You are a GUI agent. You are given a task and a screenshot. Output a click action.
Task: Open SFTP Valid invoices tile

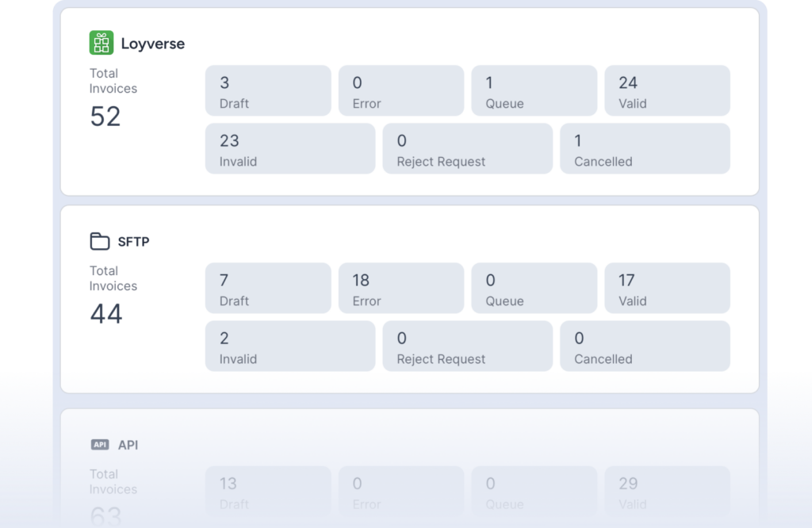667,289
